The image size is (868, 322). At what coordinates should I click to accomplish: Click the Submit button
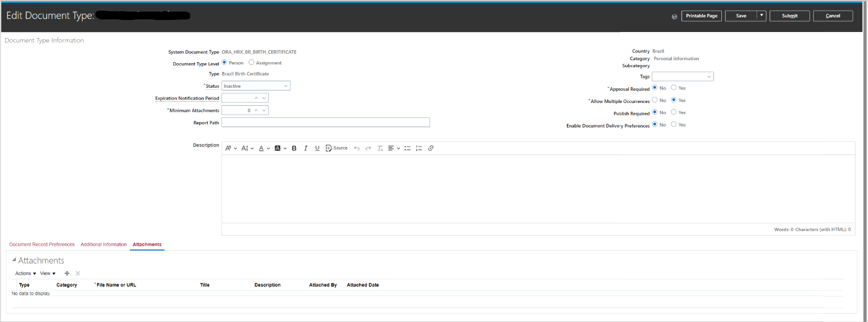(790, 16)
